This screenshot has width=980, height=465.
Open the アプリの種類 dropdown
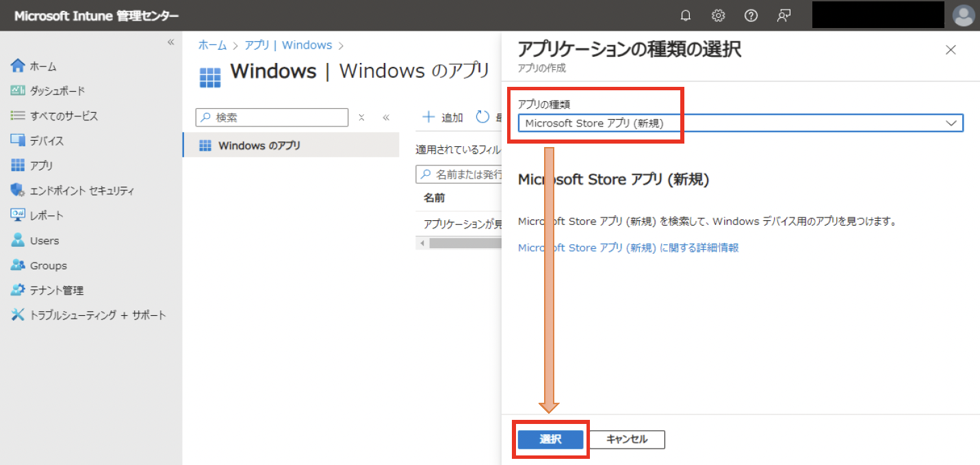[x=740, y=123]
